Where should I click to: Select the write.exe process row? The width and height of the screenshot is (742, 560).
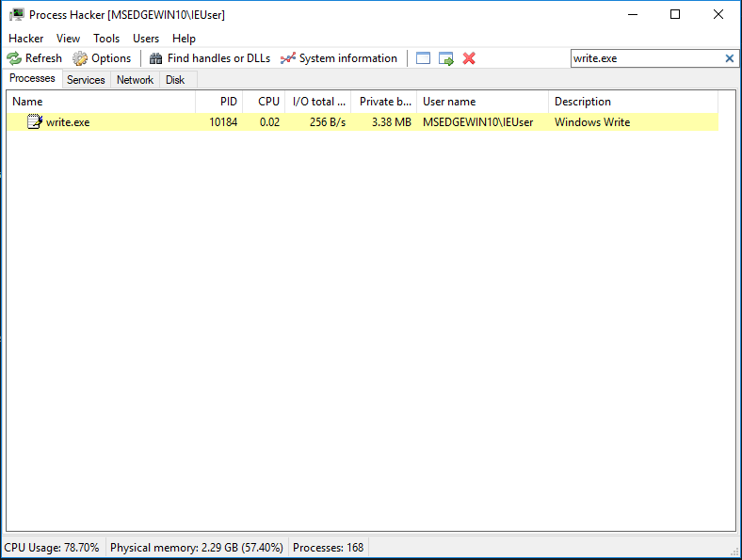[x=363, y=122]
